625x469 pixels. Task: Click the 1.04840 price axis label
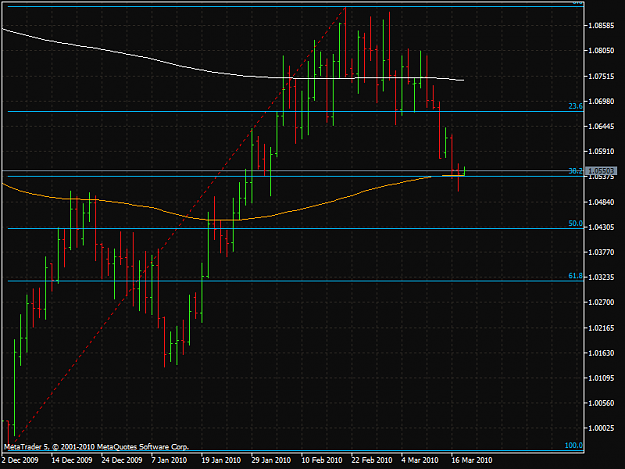[x=601, y=202]
